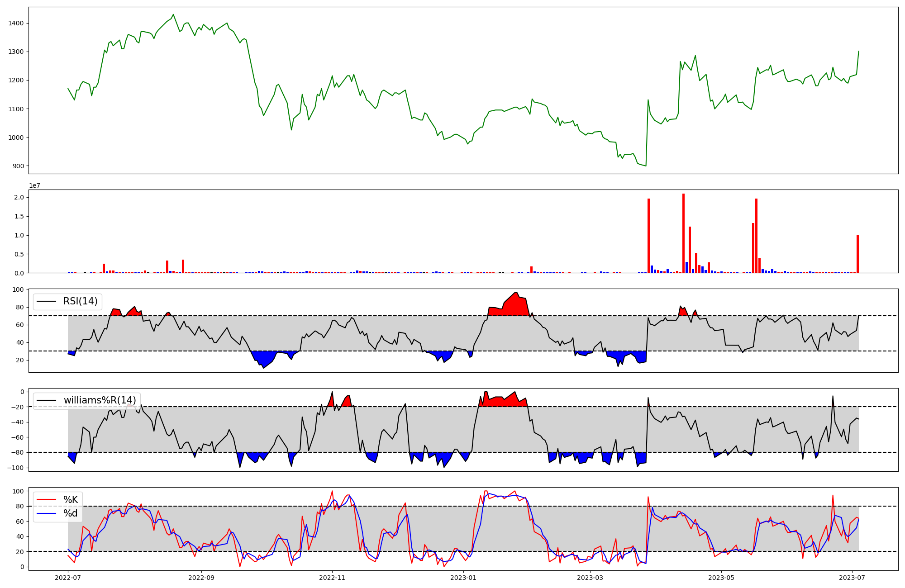Click the black RSI(14) legend line sample
Image resolution: width=905 pixels, height=588 pixels.
[46, 301]
